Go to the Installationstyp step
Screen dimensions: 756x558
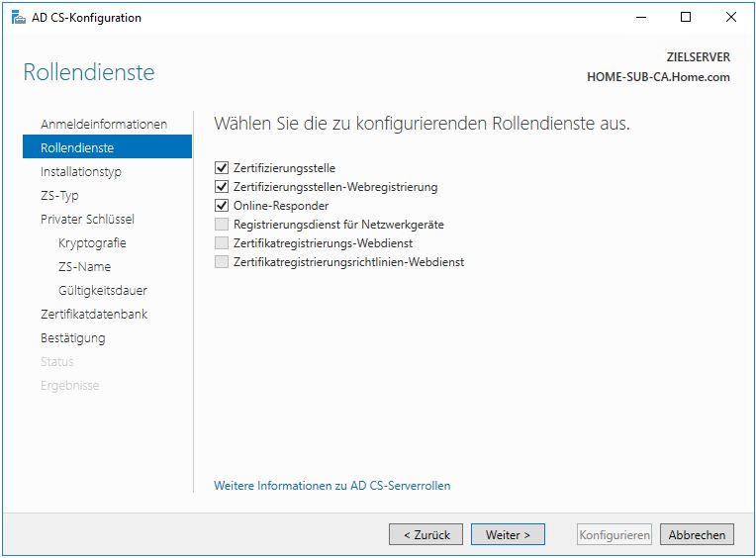click(x=81, y=171)
